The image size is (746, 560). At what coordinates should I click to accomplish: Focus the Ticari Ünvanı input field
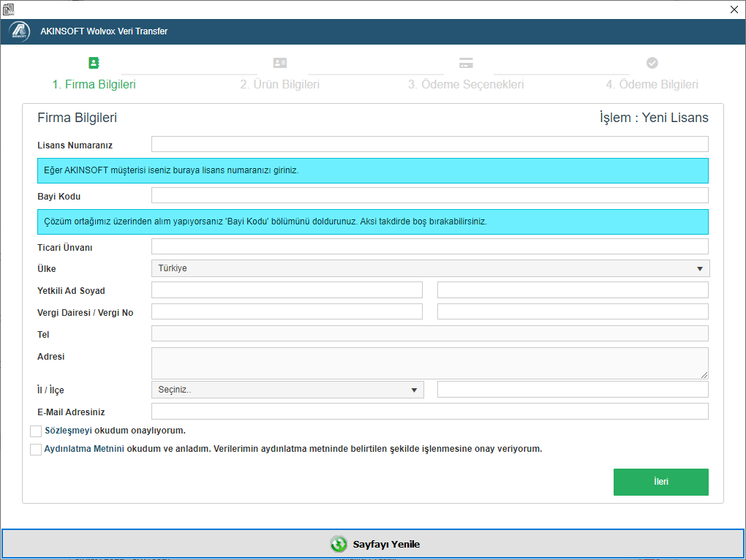(x=429, y=246)
